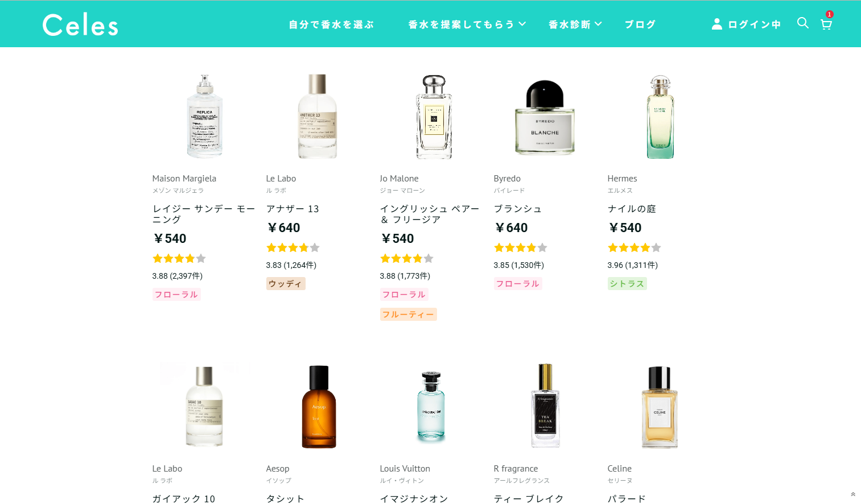Click the シトラス tag under Hermes
Viewport: 861px width, 504px height.
(x=627, y=283)
